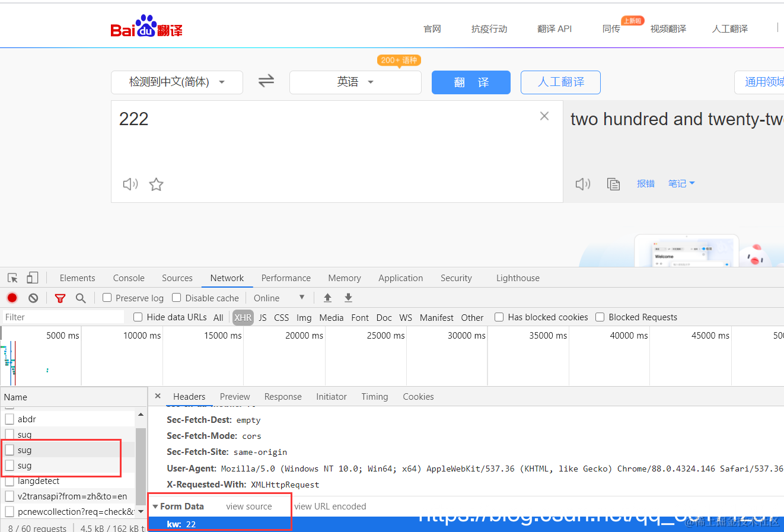784x532 pixels.
Task: Tick checkbox beside langdetect request
Action: pyautogui.click(x=9, y=481)
